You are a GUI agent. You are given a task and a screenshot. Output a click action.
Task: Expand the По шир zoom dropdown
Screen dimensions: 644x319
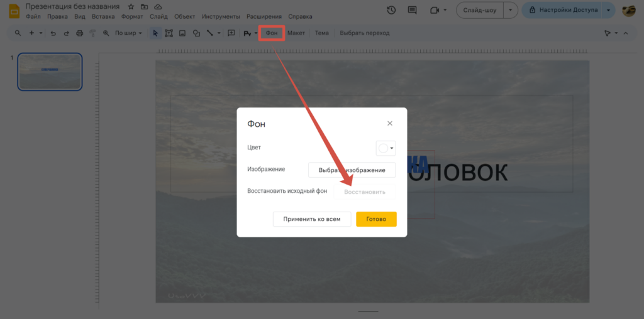click(x=140, y=33)
